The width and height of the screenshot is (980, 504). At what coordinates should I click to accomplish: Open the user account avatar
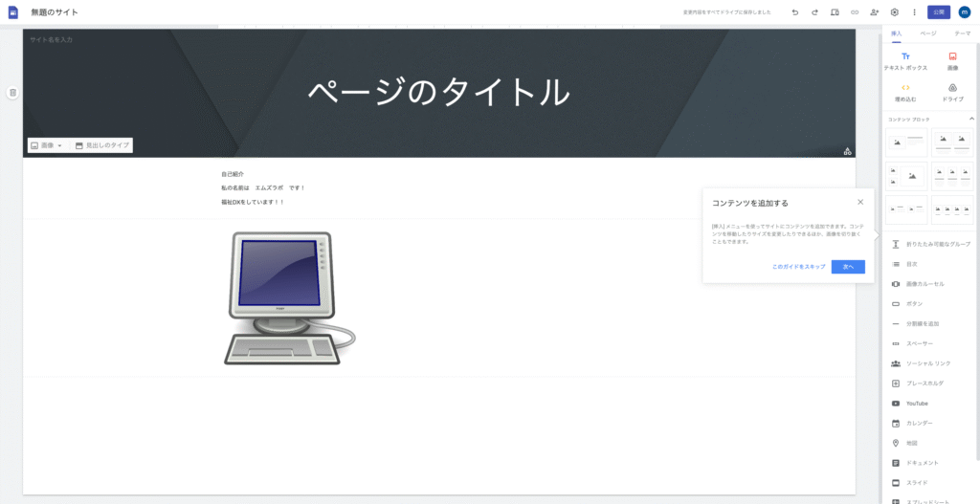pyautogui.click(x=965, y=11)
